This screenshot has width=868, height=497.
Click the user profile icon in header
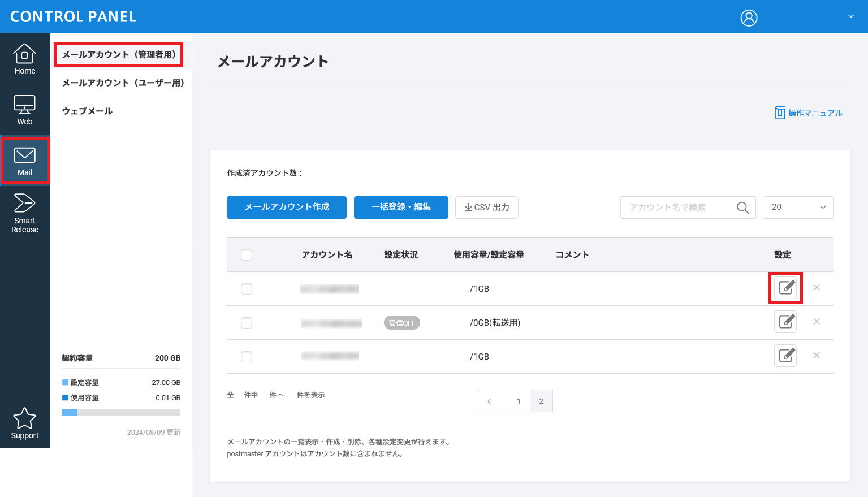tap(749, 18)
